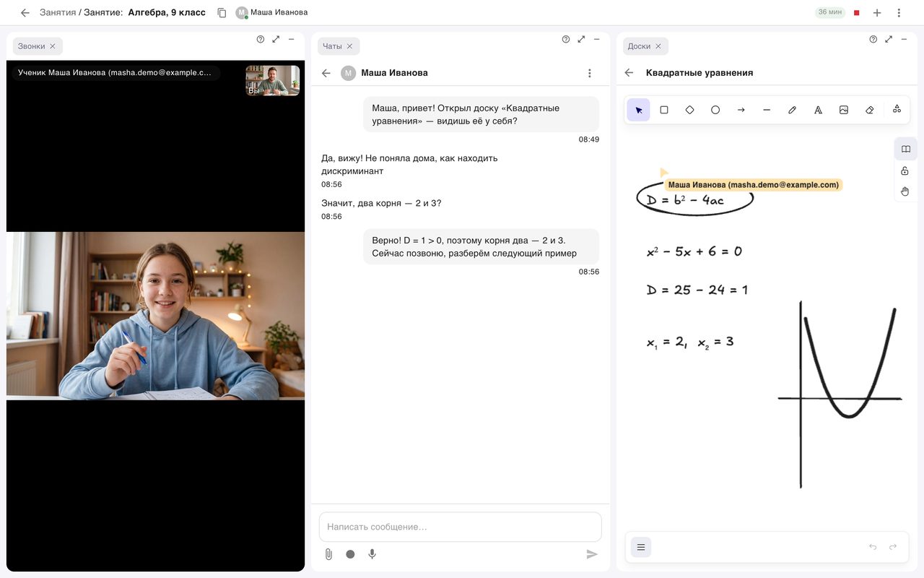The width and height of the screenshot is (924, 578).
Task: Select the Arrow drawing tool
Action: point(741,110)
